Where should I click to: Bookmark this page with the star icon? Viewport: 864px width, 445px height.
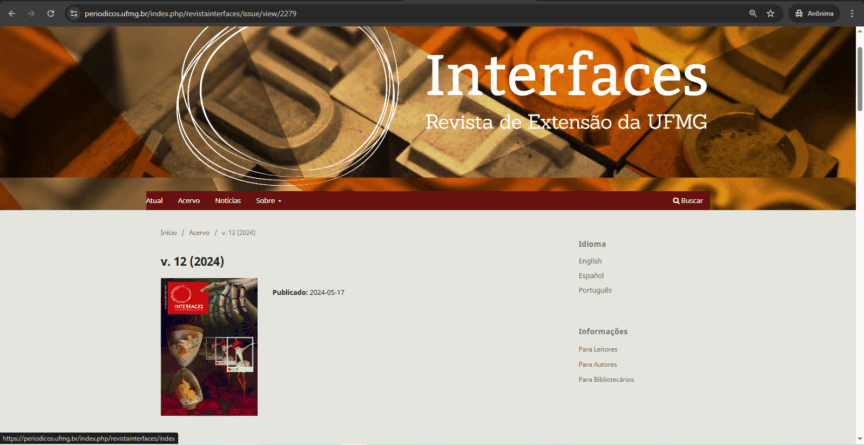coord(770,13)
